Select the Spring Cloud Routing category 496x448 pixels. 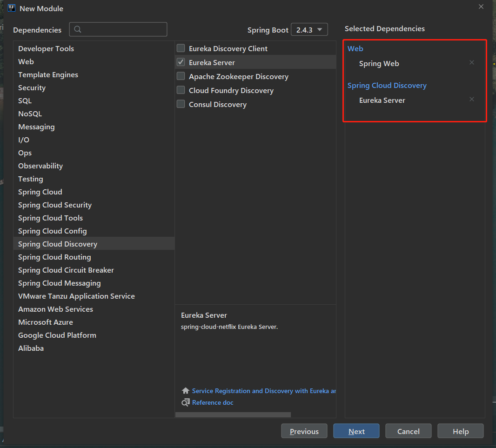54,257
